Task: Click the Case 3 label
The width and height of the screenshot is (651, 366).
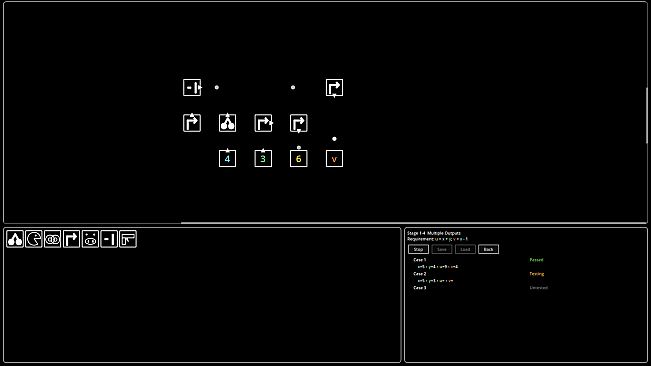Action: click(420, 288)
